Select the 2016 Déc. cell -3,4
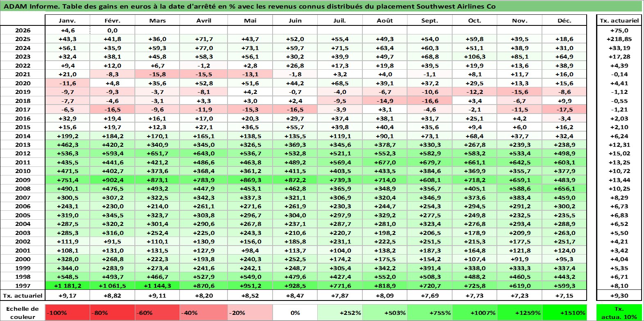Screen dimensions: 644x321 [564, 118]
